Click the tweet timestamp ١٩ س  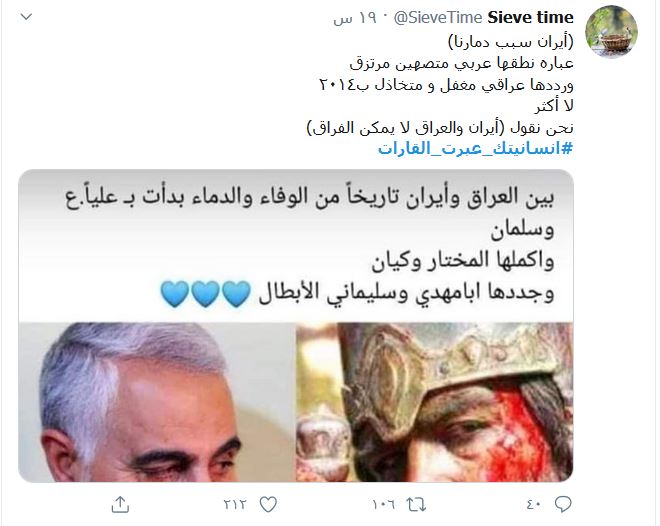tap(355, 19)
